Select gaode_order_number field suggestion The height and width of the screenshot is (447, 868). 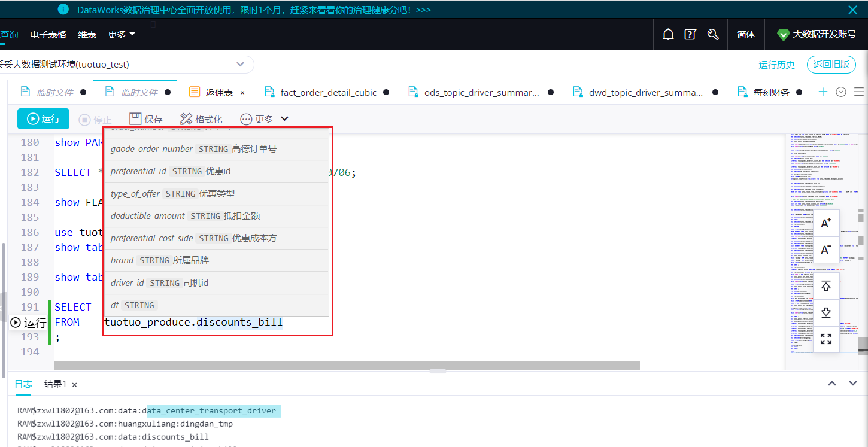(x=216, y=149)
